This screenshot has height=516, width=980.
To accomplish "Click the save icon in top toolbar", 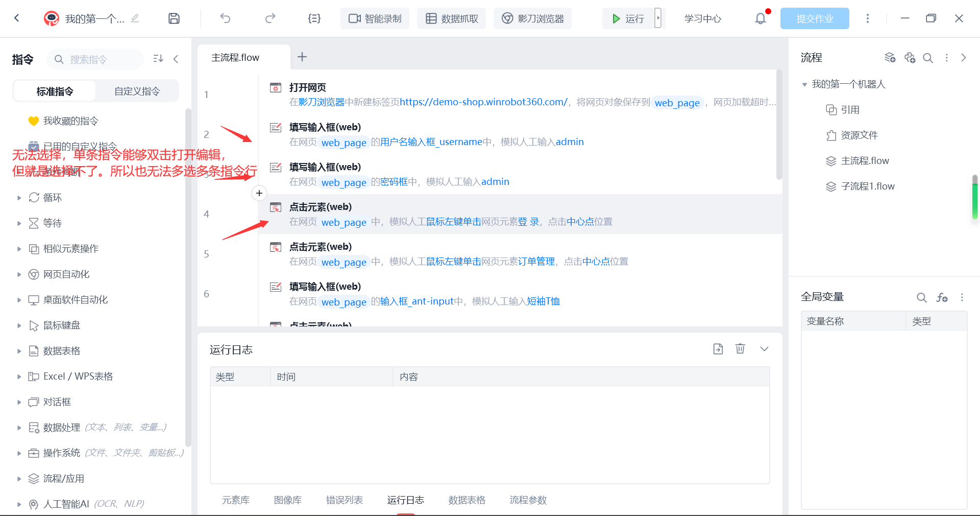I will tap(174, 18).
